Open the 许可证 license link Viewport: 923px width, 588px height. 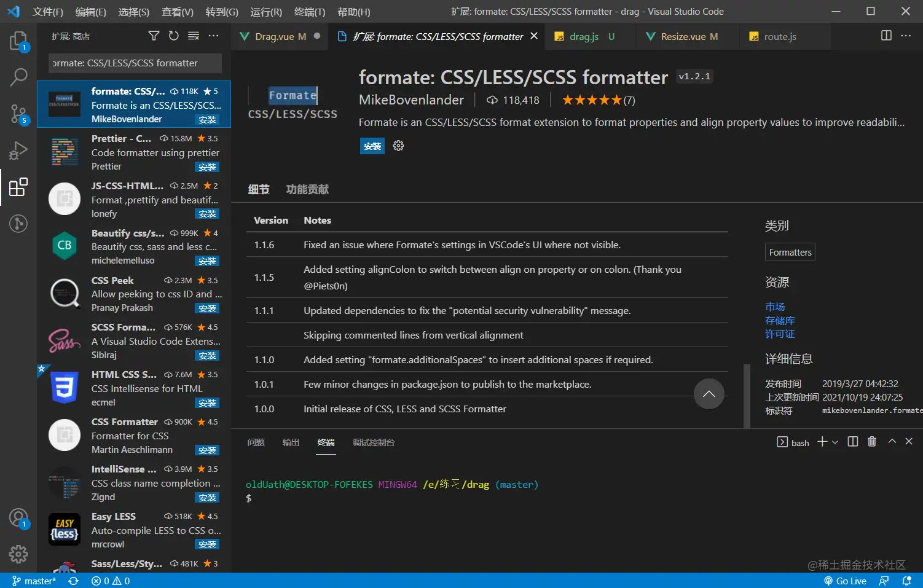tap(780, 334)
